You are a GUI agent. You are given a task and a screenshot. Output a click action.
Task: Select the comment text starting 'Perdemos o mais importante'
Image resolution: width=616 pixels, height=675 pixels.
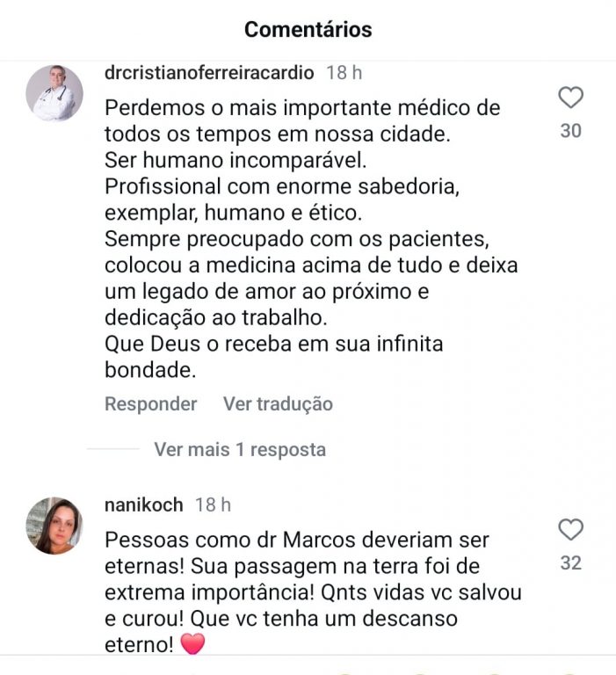click(311, 239)
